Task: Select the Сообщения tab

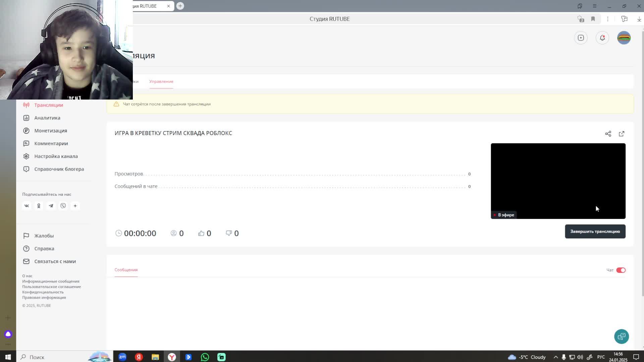Action: pyautogui.click(x=126, y=270)
